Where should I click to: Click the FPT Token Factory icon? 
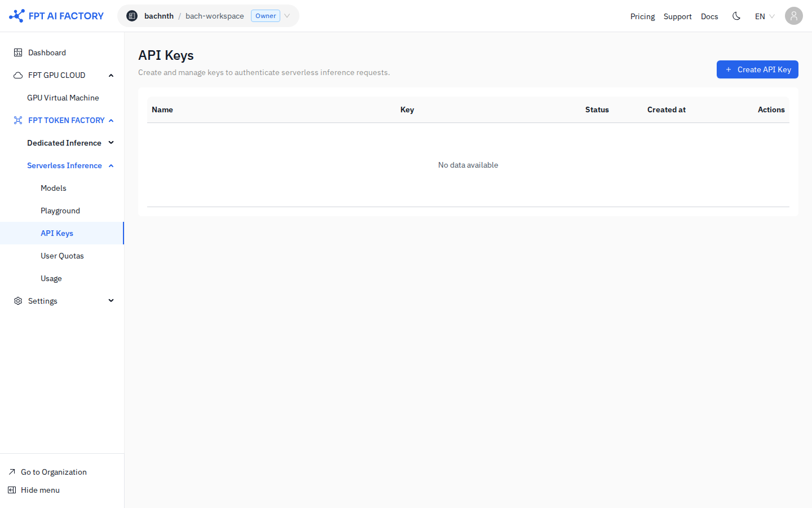(x=18, y=120)
